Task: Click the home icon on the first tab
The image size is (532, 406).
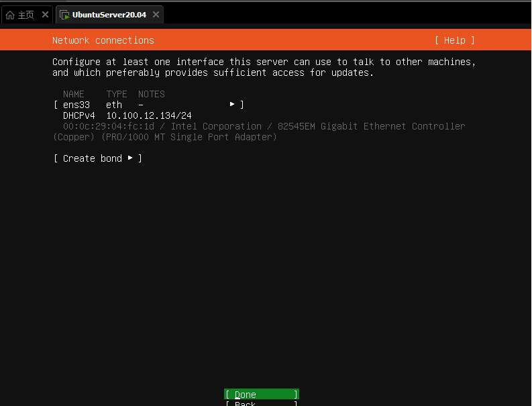Action: coord(10,15)
